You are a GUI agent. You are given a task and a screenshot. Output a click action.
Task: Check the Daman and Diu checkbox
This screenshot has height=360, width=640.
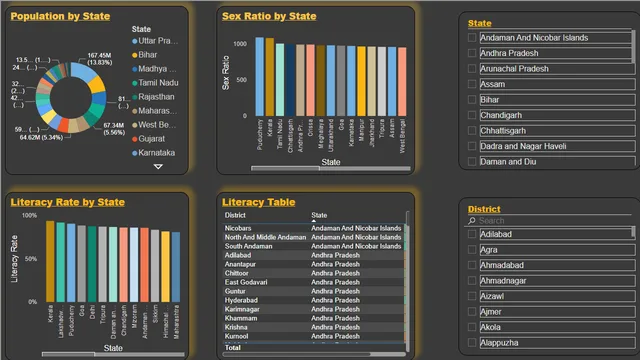(472, 162)
